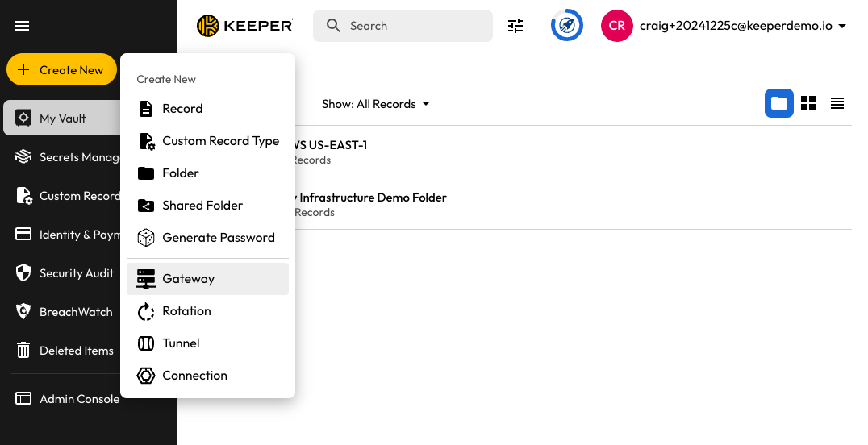Open the account email dropdown
The width and height of the screenshot is (868, 445).
[x=742, y=26]
